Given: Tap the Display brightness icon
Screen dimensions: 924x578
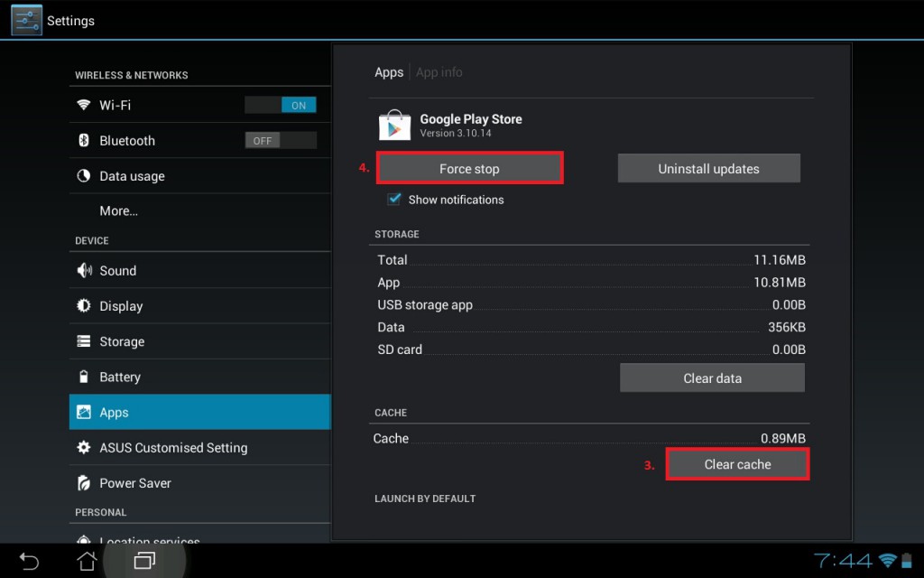Looking at the screenshot, I should pyautogui.click(x=84, y=305).
